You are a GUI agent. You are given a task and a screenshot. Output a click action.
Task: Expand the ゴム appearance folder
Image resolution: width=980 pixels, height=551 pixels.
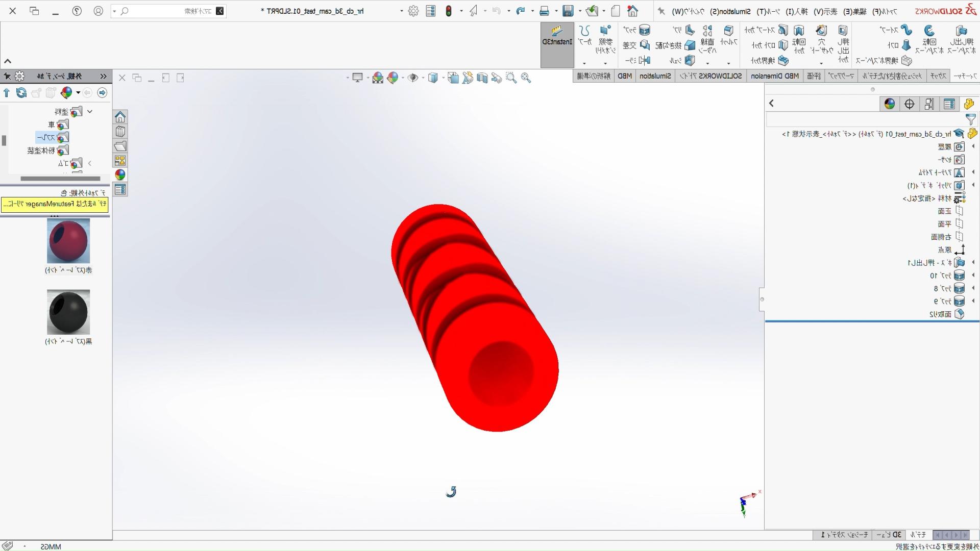point(90,164)
